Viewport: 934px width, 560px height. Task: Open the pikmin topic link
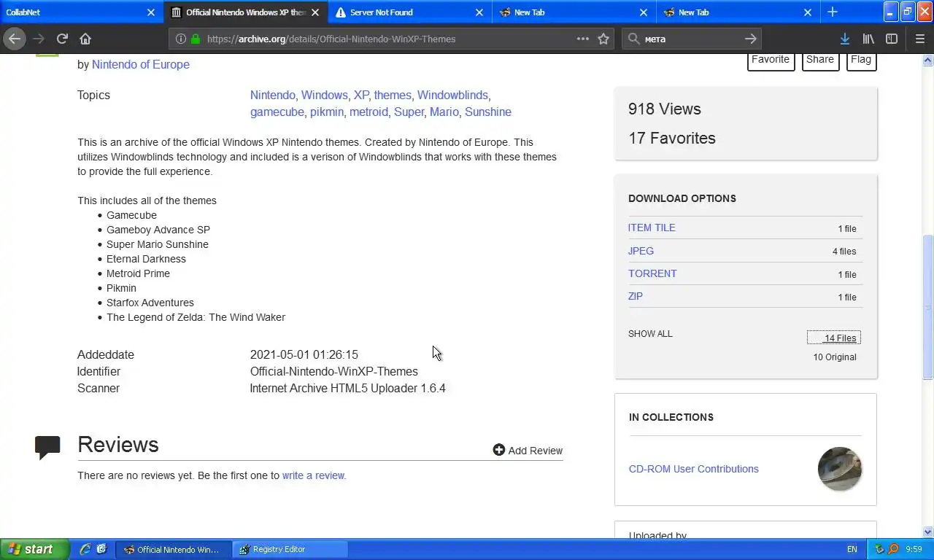tap(327, 112)
